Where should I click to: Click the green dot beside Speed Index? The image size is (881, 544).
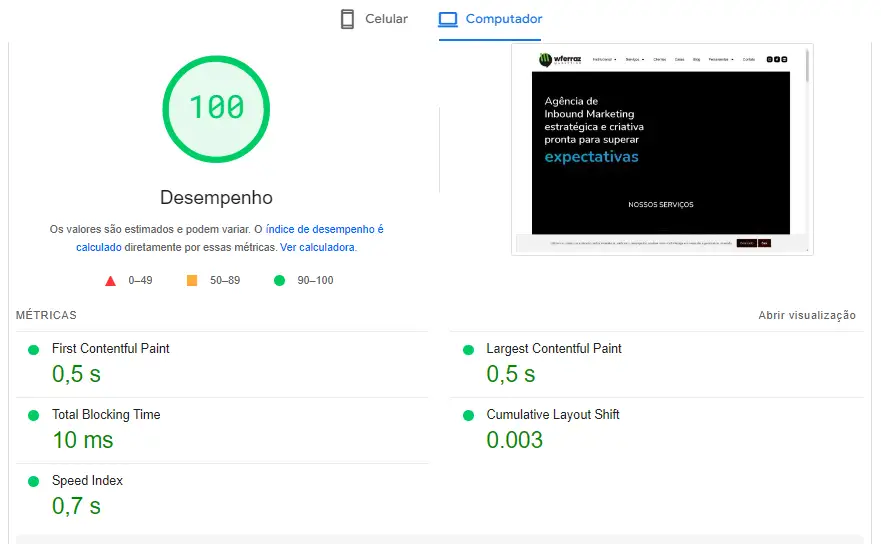34,482
